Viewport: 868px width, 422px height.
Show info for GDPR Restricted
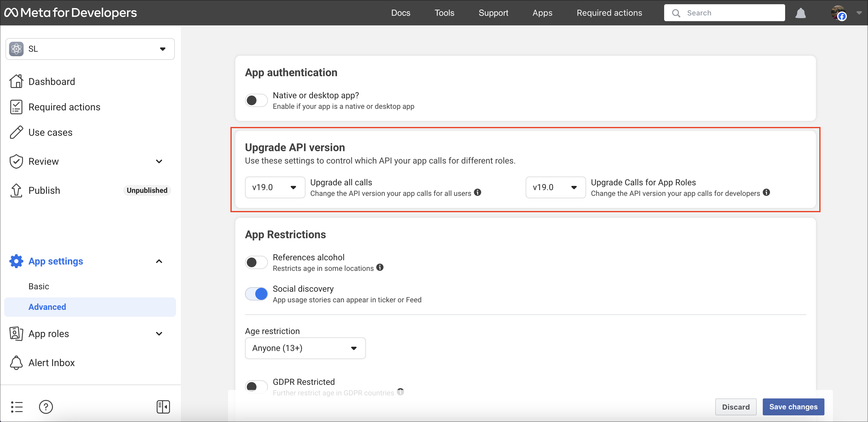click(x=400, y=392)
